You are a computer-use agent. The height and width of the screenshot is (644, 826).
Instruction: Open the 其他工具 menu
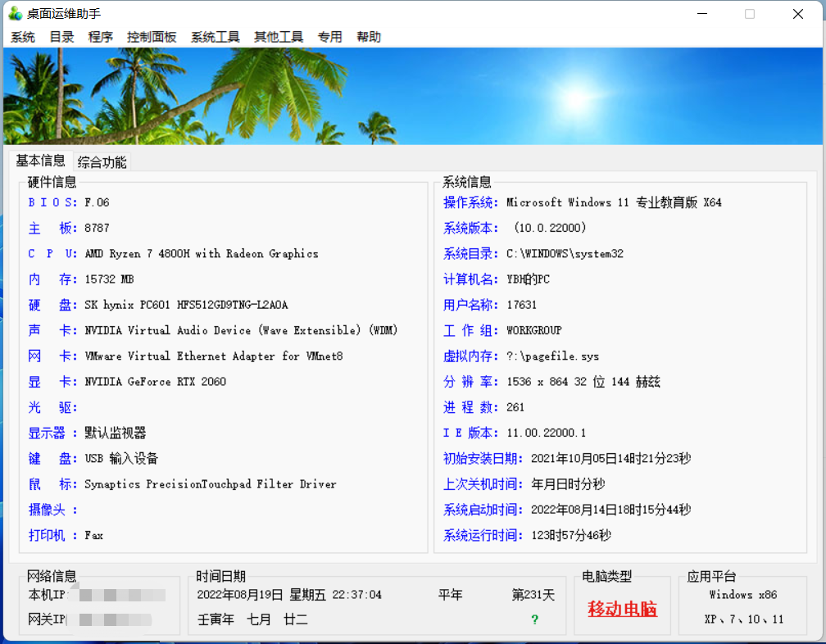click(276, 36)
